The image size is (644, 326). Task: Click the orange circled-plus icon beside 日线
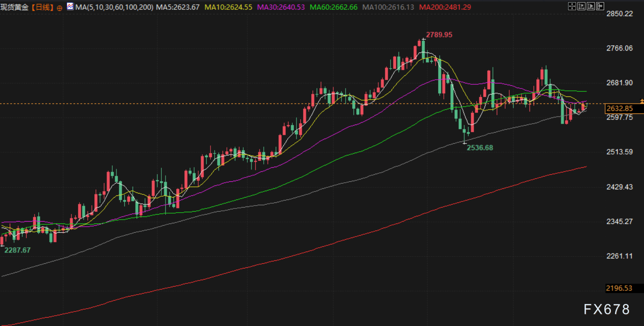(59, 8)
